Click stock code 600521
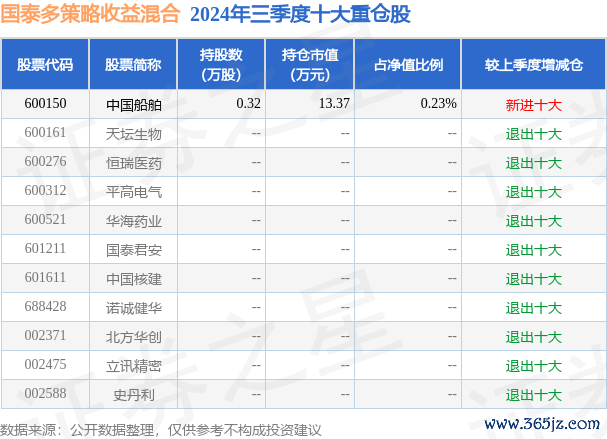 coord(45,220)
